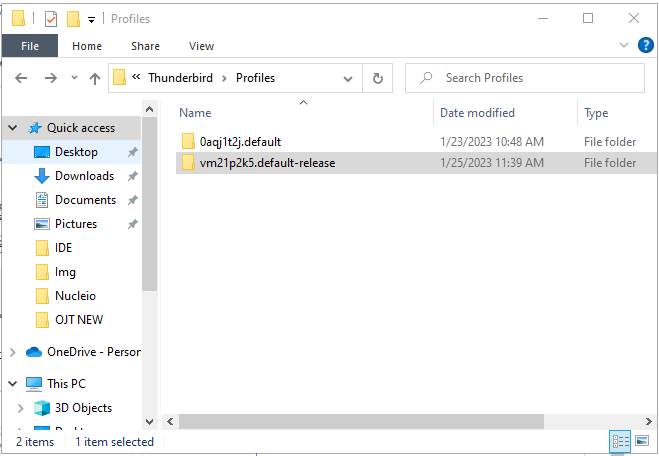Click the date 1/25/2023 11:39 AM cell
The width and height of the screenshot is (659, 456).
pos(492,163)
